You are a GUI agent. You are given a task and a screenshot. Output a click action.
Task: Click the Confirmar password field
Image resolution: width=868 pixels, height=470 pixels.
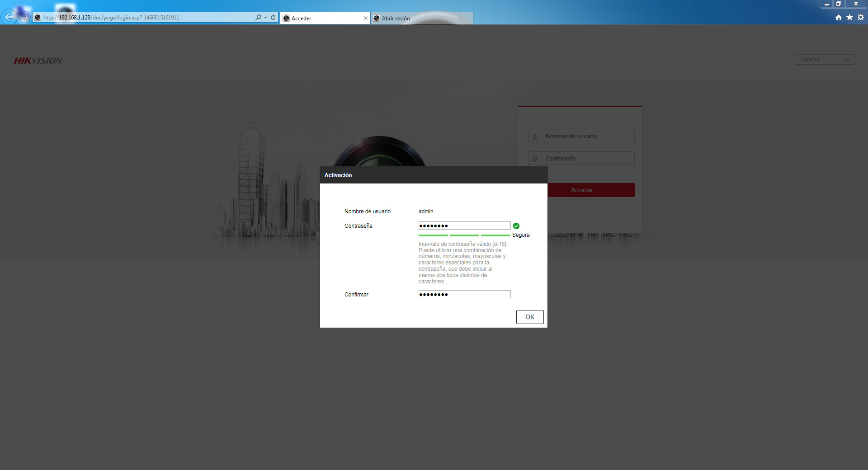[x=464, y=294]
